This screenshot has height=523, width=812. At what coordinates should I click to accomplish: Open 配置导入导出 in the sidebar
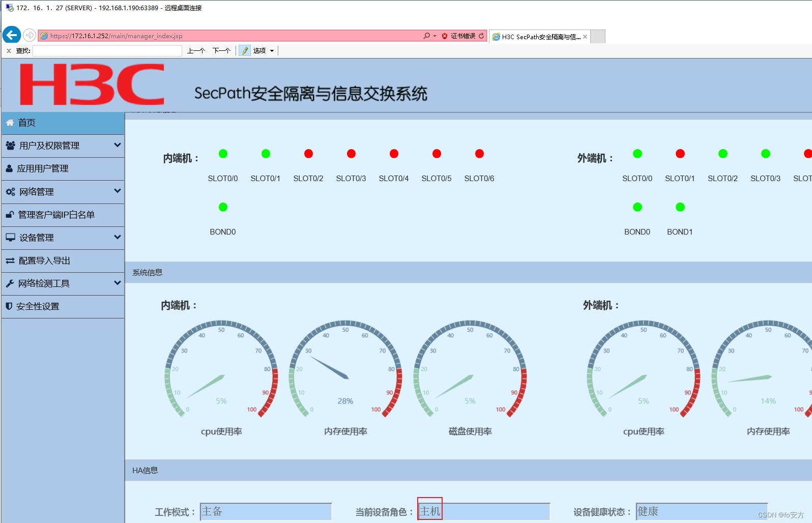63,260
